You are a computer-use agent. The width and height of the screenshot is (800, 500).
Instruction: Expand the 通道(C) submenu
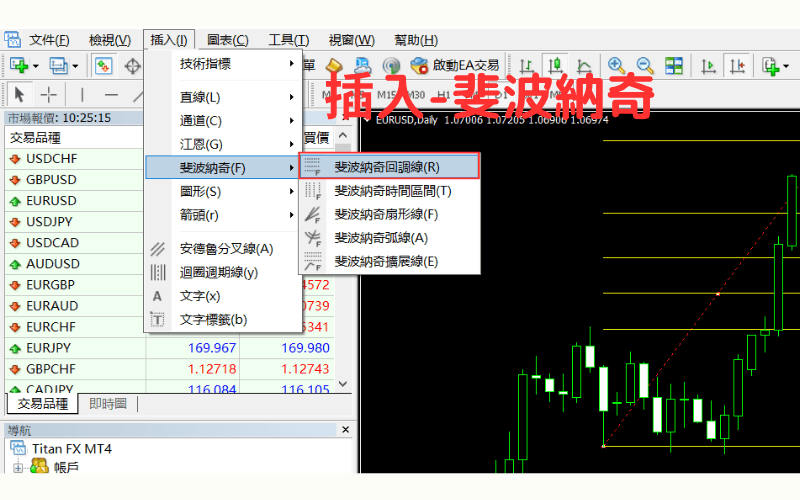[x=223, y=121]
